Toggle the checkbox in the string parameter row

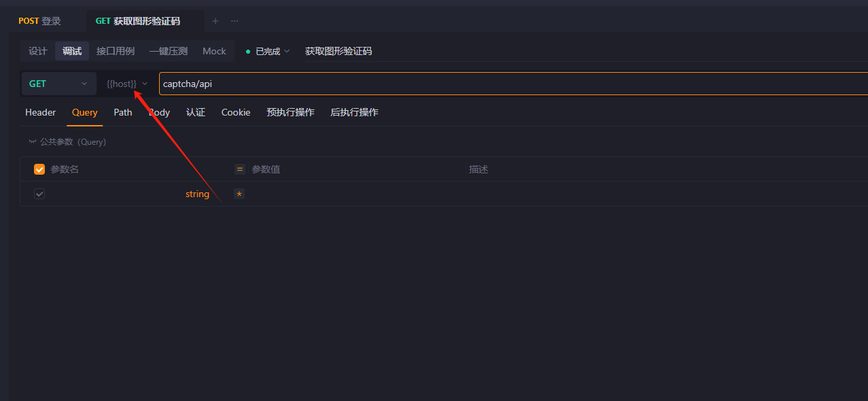[x=39, y=194]
